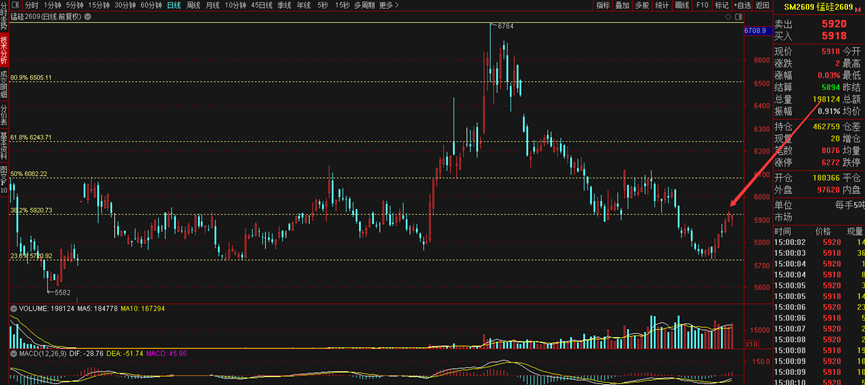
Task: Click the 50% 6082.22 Fibonacci label
Action: [29, 174]
